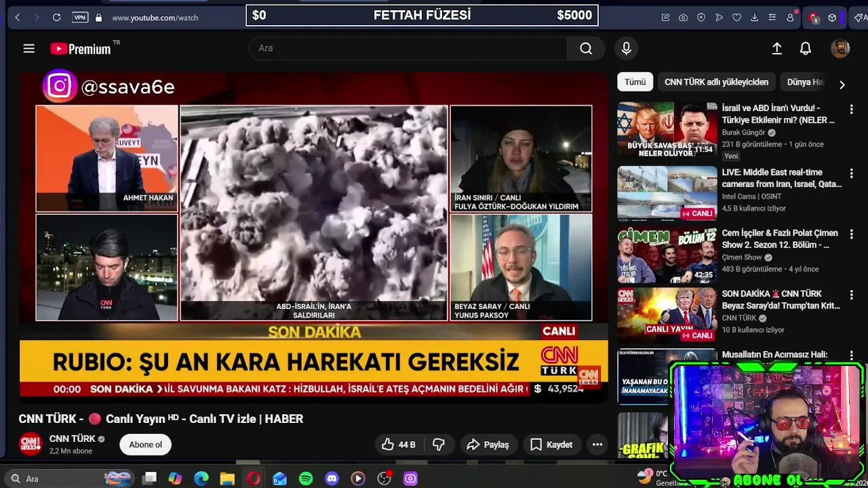Open CNN TÜRK channel avatar
The image size is (868, 488).
(x=30, y=444)
